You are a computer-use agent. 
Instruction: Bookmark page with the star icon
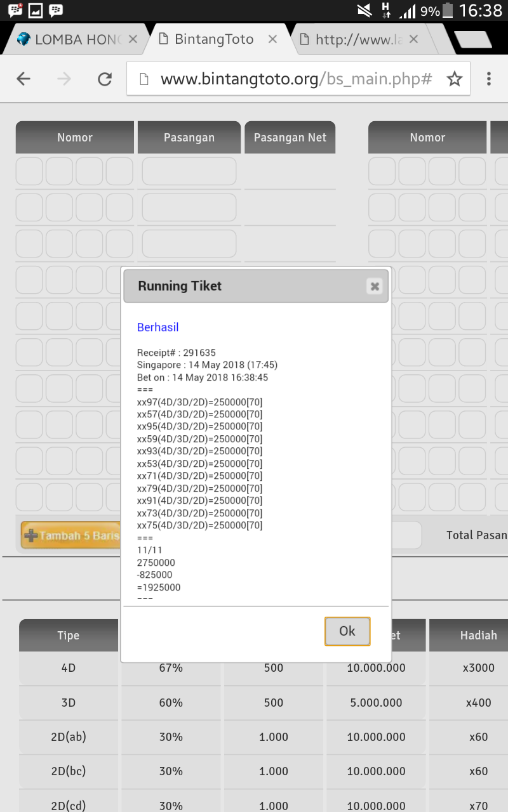pyautogui.click(x=454, y=79)
